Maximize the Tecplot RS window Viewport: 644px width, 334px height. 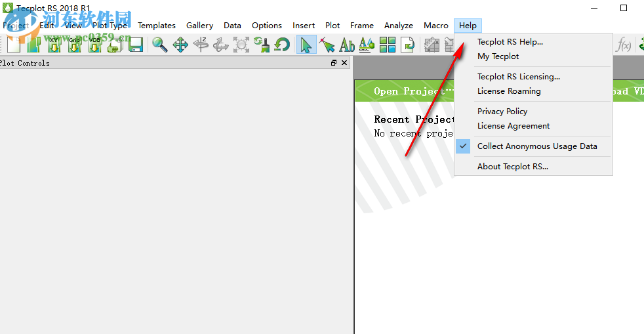click(624, 8)
